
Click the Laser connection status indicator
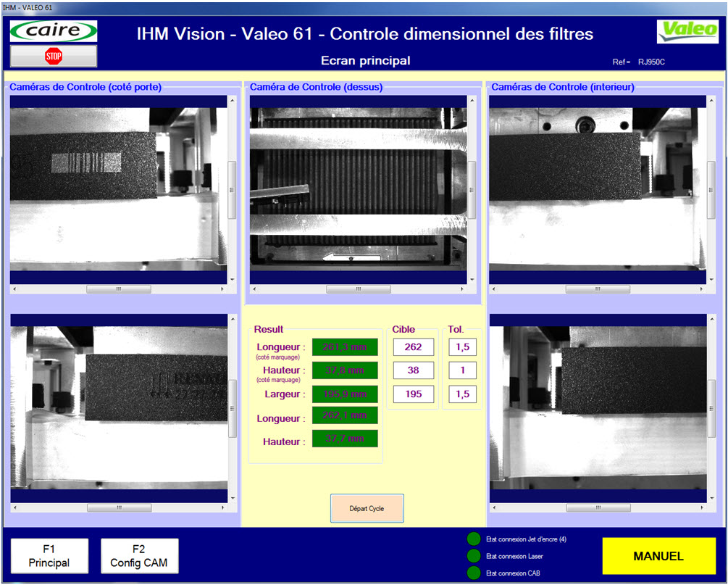coord(474,556)
